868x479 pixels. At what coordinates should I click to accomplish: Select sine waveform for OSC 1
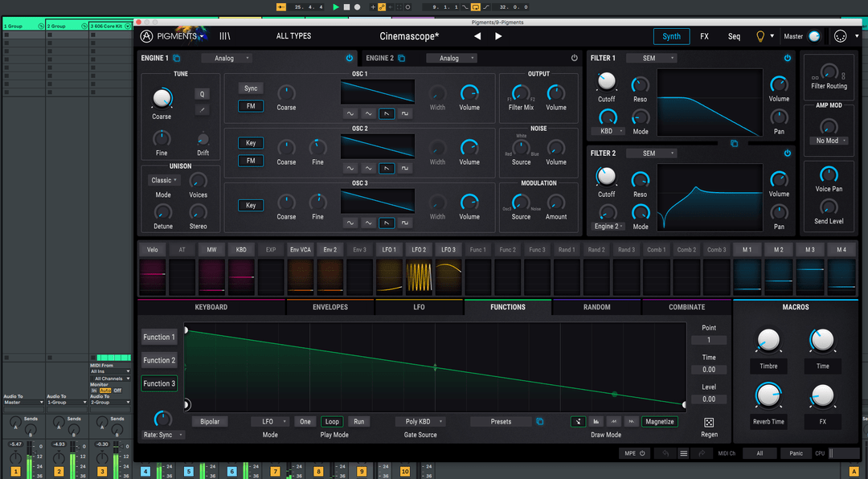click(350, 113)
